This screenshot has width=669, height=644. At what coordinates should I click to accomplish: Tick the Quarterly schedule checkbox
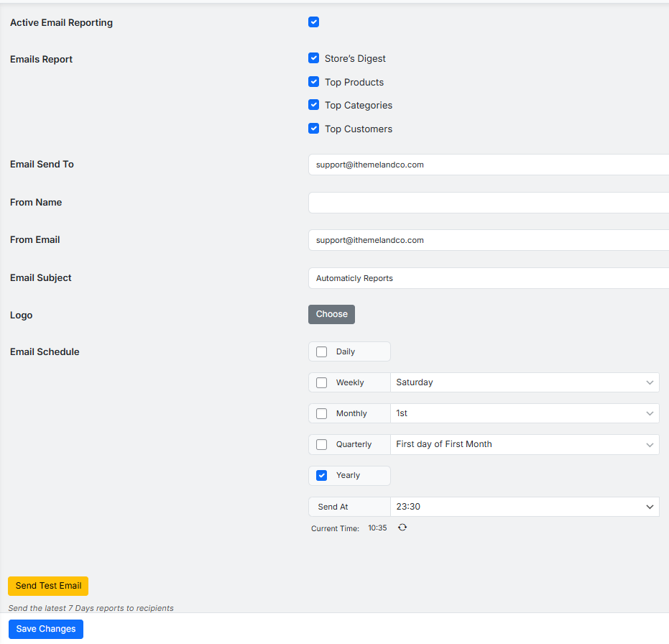(321, 445)
